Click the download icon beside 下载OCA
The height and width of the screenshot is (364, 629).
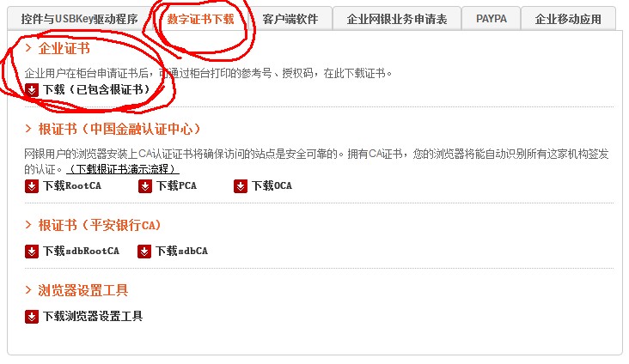(241, 186)
